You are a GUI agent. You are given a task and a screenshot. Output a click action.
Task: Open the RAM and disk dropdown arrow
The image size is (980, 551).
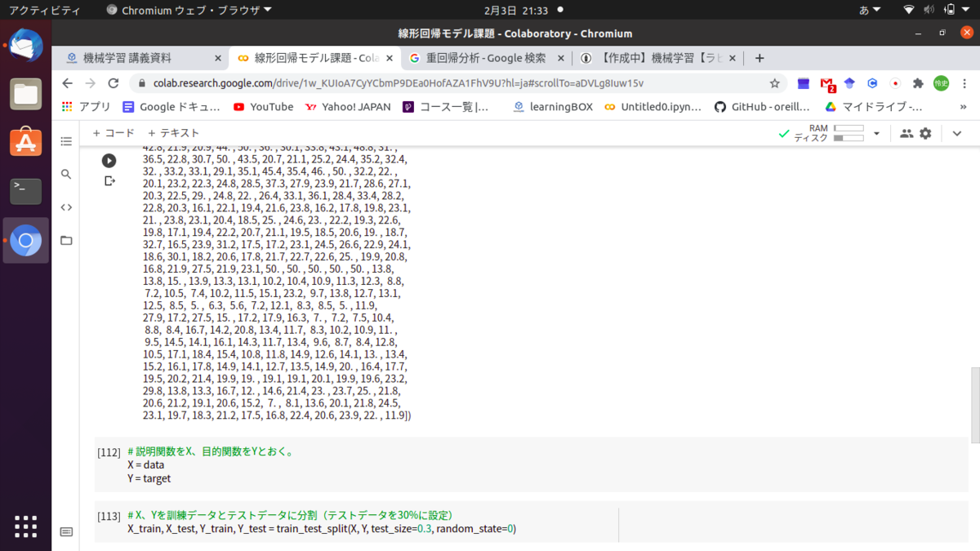[877, 133]
